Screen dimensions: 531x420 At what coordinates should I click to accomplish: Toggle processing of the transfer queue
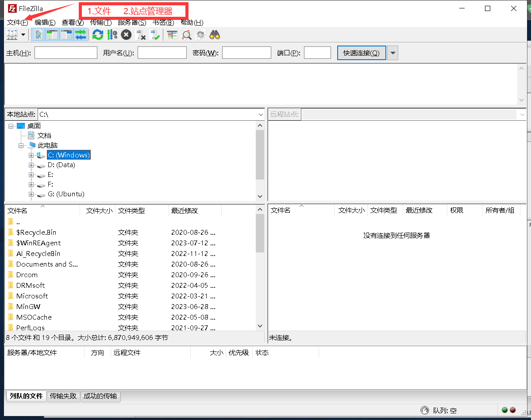pyautogui.click(x=112, y=34)
